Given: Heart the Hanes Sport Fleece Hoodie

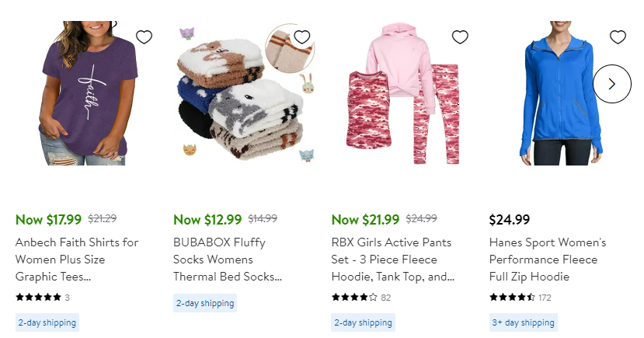Looking at the screenshot, I should 618,37.
